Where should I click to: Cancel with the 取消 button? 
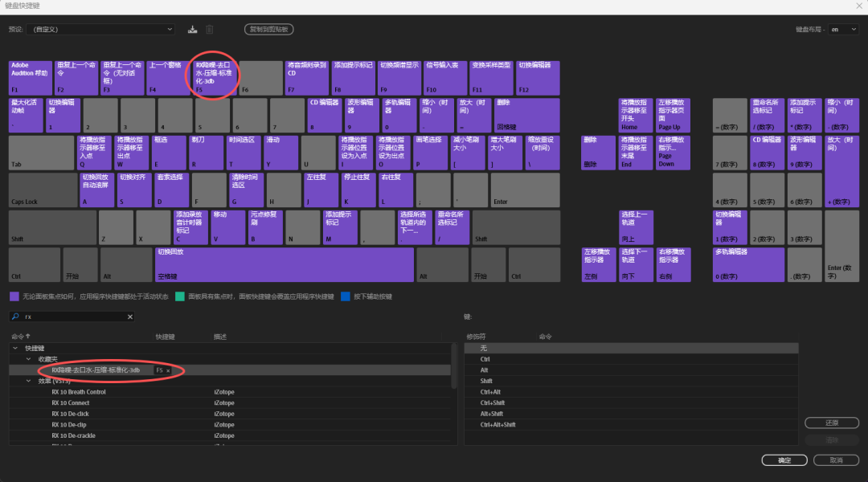click(836, 460)
